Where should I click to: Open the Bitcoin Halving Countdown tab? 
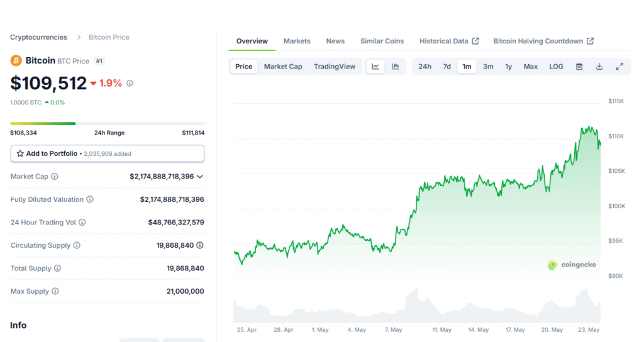coord(543,41)
